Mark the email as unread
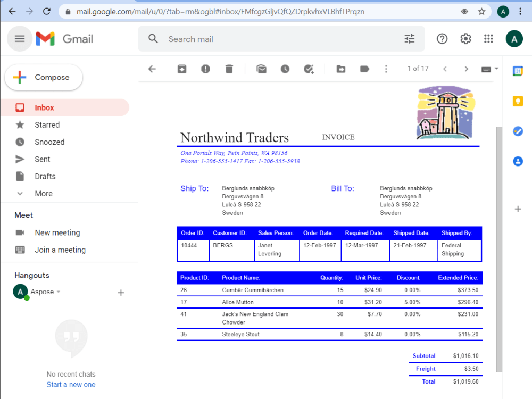 [261, 69]
